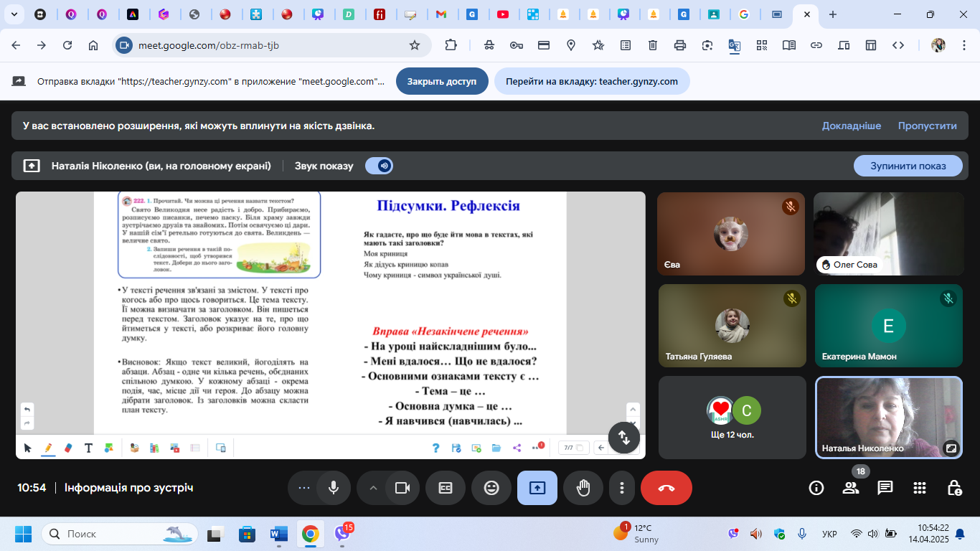The height and width of the screenshot is (551, 980).
Task: Click the print extension icon in Chrome
Action: [x=680, y=45]
